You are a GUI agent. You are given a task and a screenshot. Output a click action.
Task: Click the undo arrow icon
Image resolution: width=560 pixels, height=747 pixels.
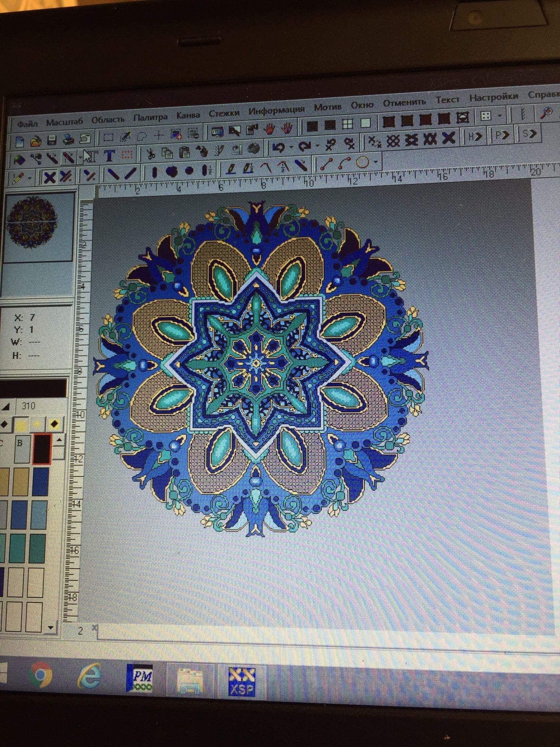click(279, 147)
